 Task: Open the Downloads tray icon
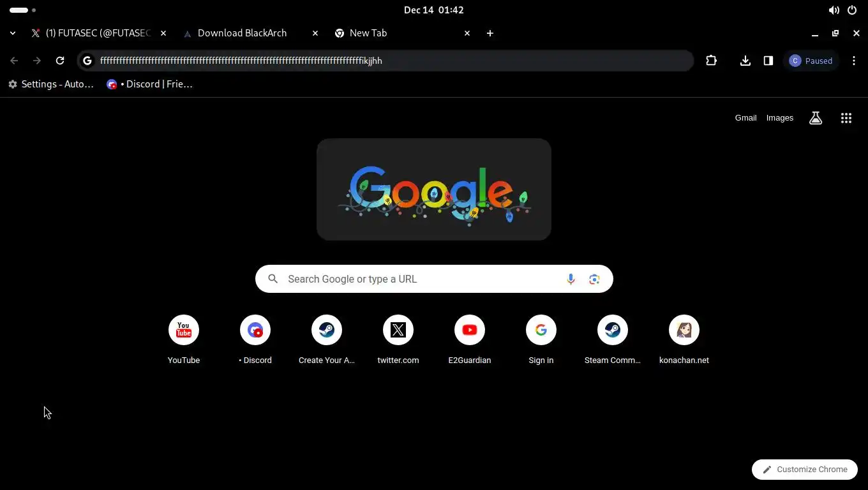745,61
